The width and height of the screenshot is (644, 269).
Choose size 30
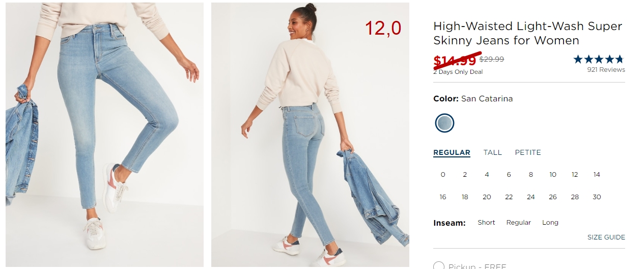[x=597, y=197]
